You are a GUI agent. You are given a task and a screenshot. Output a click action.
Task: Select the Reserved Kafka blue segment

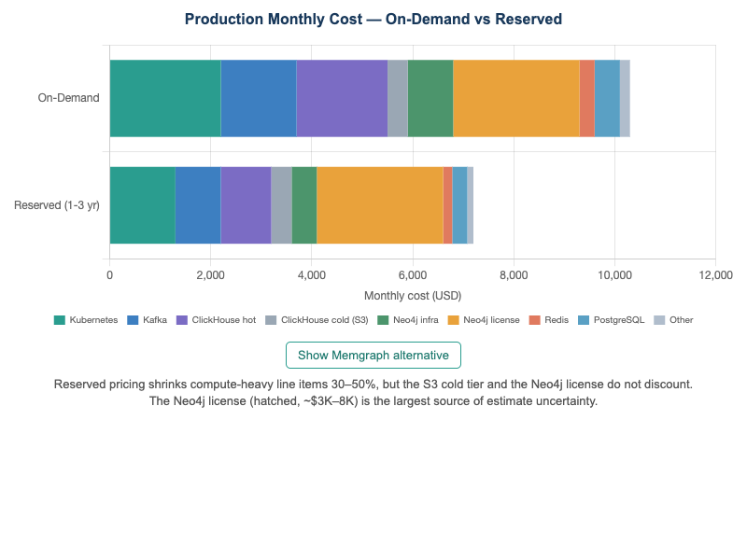click(198, 205)
